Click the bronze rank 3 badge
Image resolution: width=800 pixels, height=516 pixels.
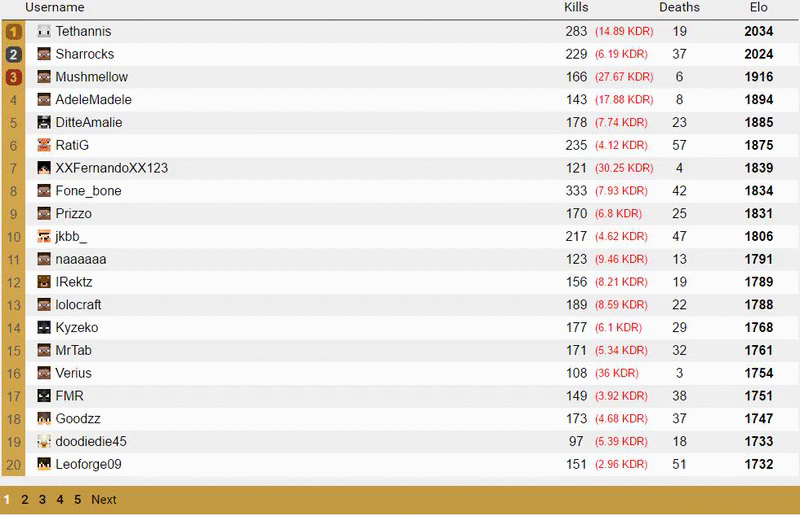pyautogui.click(x=14, y=78)
